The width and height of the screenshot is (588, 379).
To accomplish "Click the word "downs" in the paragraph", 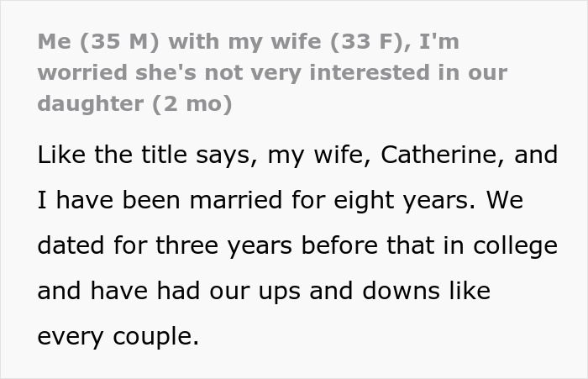I will pyautogui.click(x=401, y=291).
